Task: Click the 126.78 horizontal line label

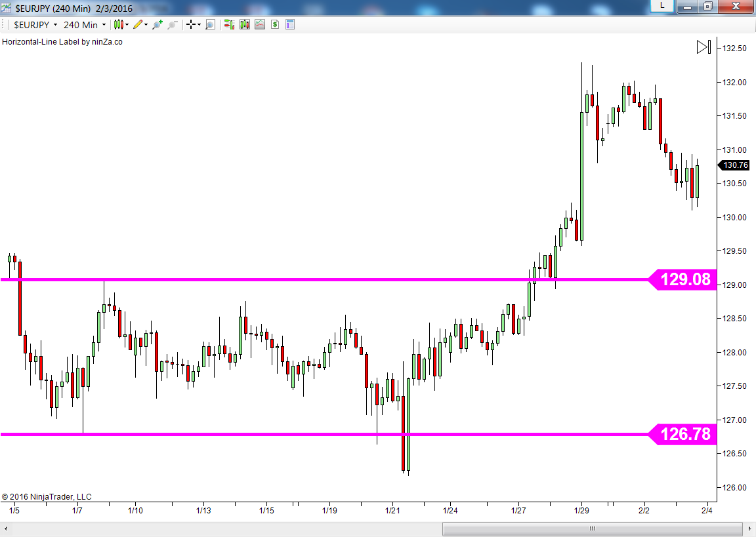Action: 682,434
